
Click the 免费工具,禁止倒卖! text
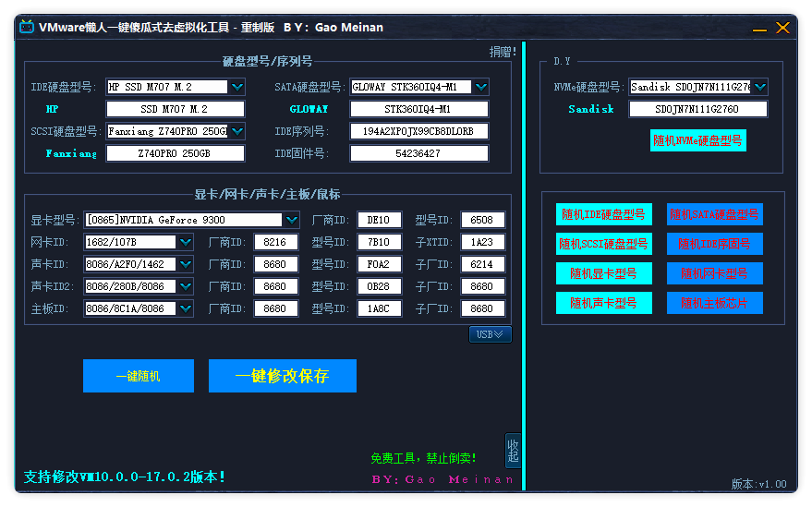coord(423,458)
